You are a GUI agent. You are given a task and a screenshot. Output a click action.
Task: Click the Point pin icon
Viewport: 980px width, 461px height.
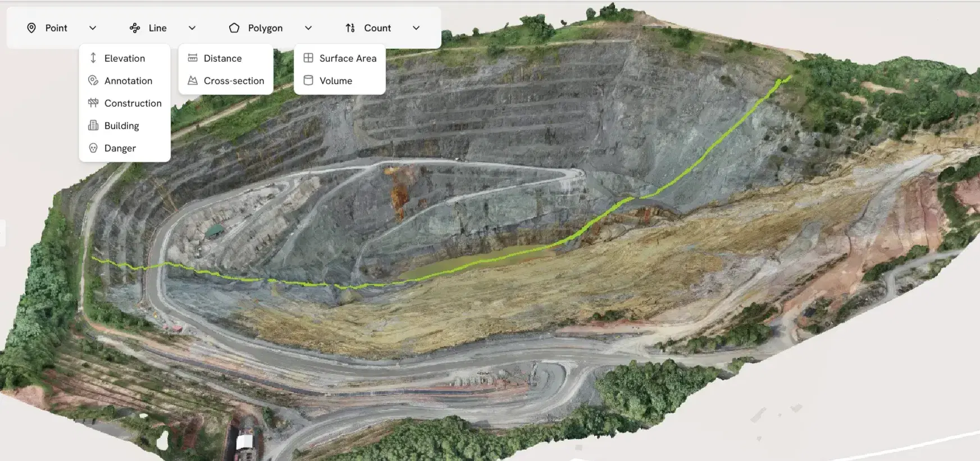click(31, 28)
